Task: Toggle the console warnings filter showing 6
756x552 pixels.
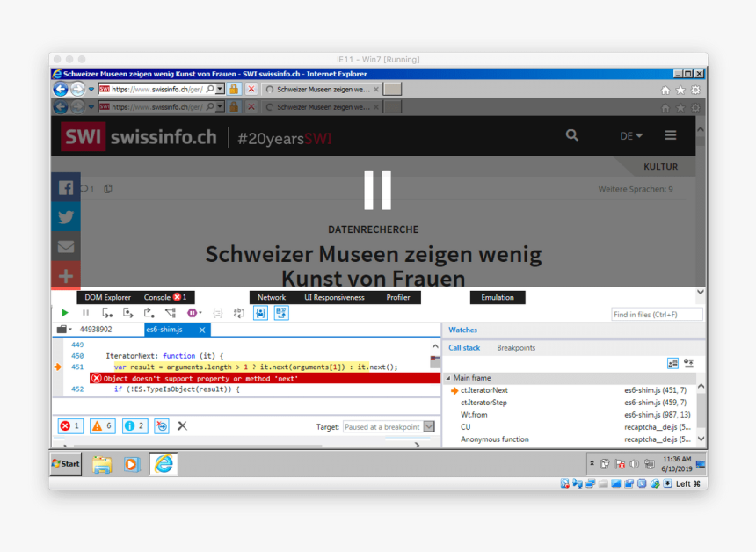Action: (x=102, y=425)
